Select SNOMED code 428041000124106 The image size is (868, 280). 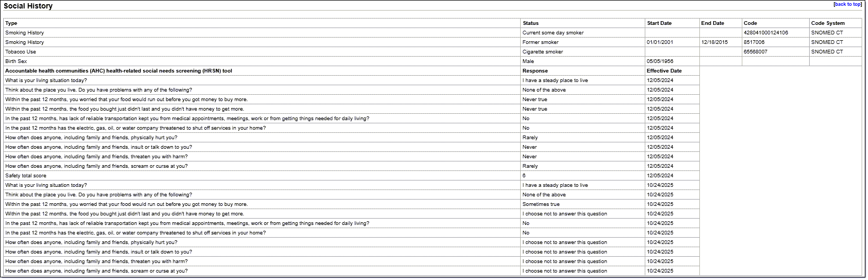766,33
